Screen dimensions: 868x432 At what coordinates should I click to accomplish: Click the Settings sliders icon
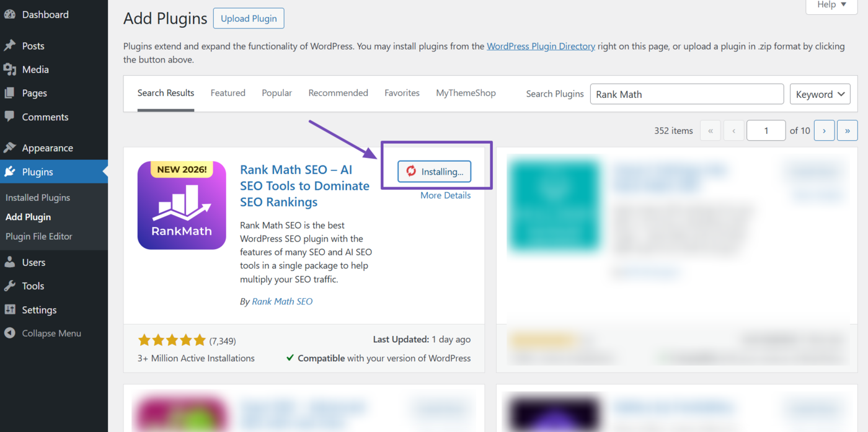click(9, 309)
